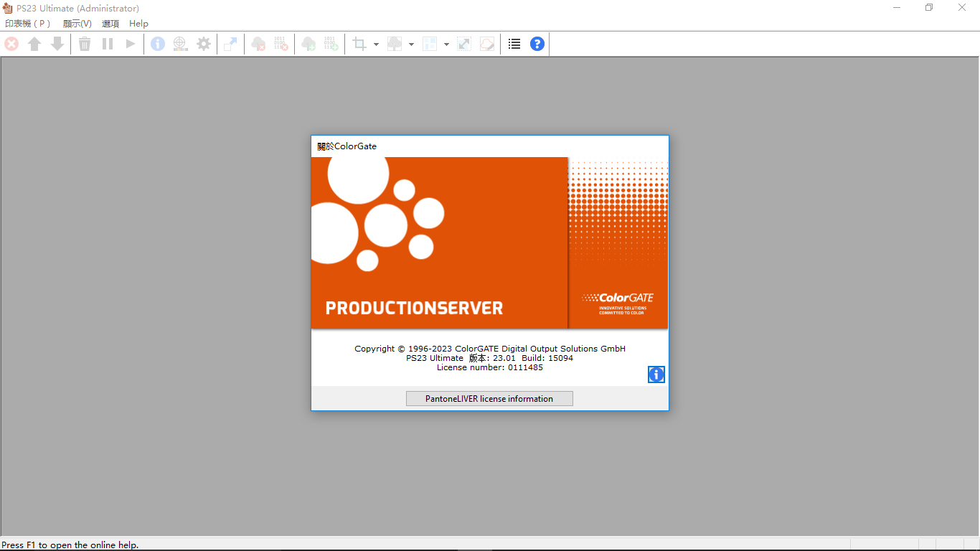Click the blue arrow export icon
980x551 pixels.
(230, 44)
